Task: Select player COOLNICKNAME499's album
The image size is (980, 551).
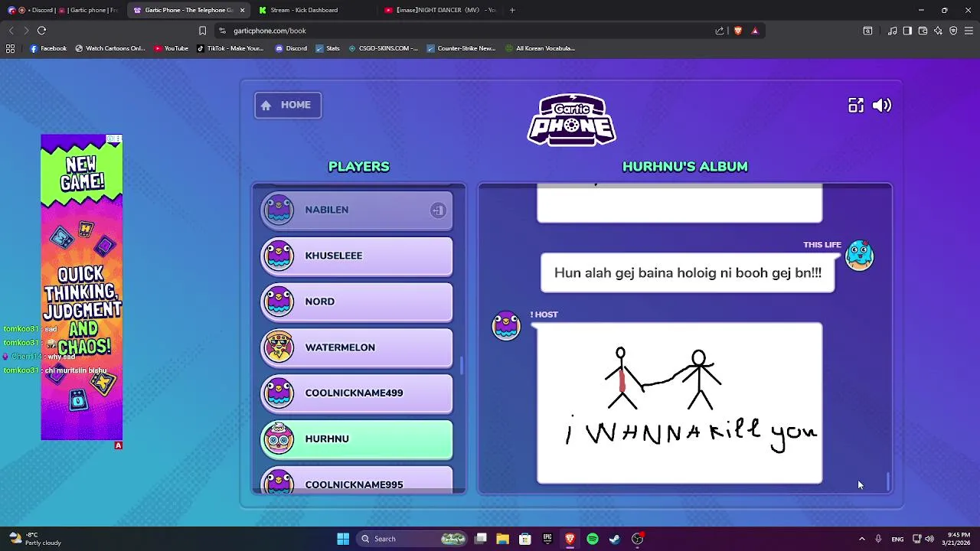Action: click(x=357, y=393)
